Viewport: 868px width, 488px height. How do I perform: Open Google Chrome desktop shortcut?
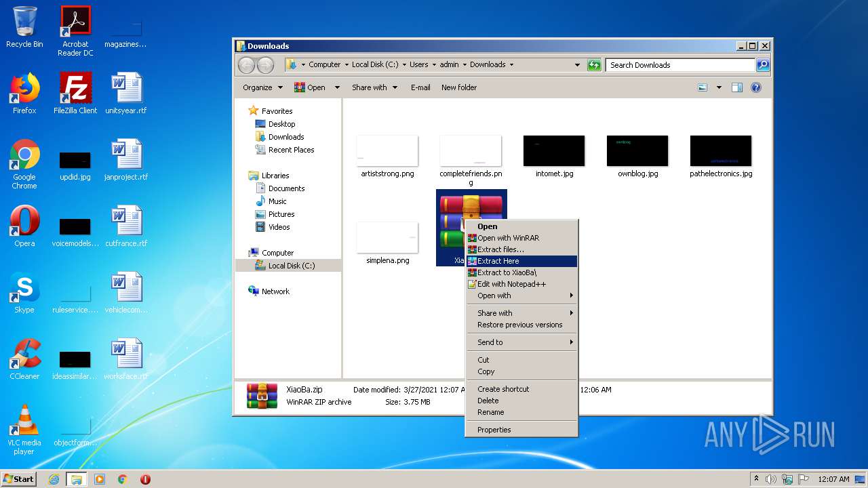(24, 164)
